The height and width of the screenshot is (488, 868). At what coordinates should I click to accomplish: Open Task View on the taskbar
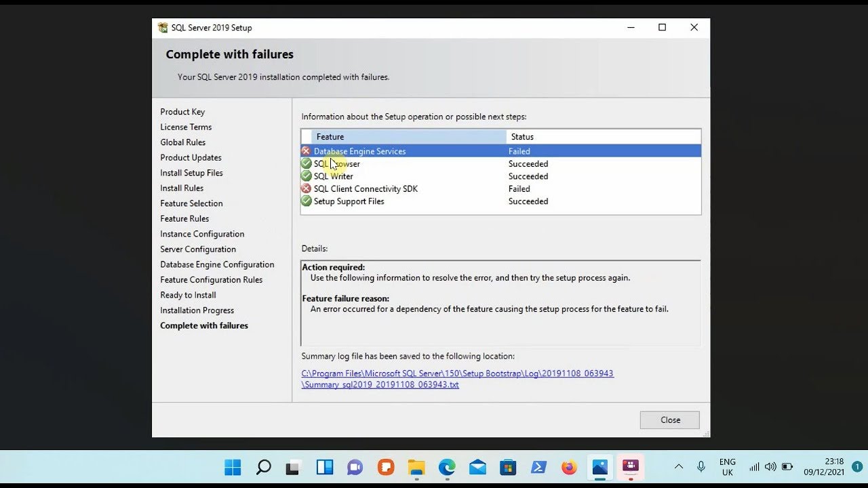293,468
